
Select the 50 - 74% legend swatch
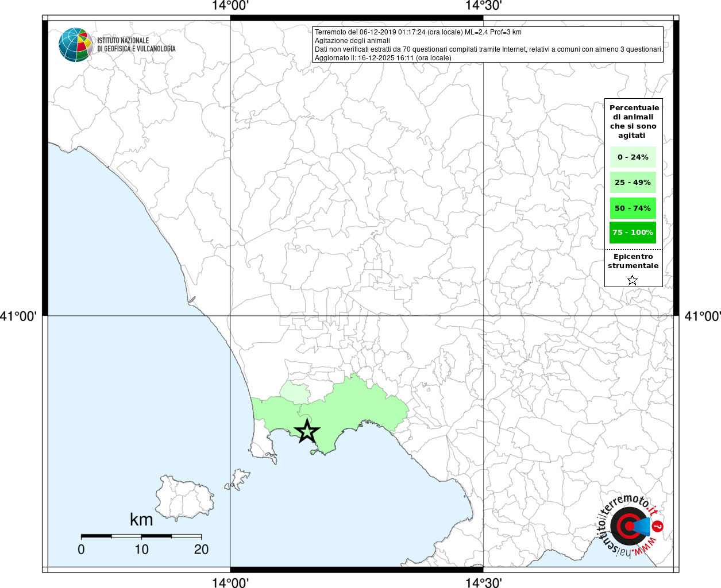point(633,208)
